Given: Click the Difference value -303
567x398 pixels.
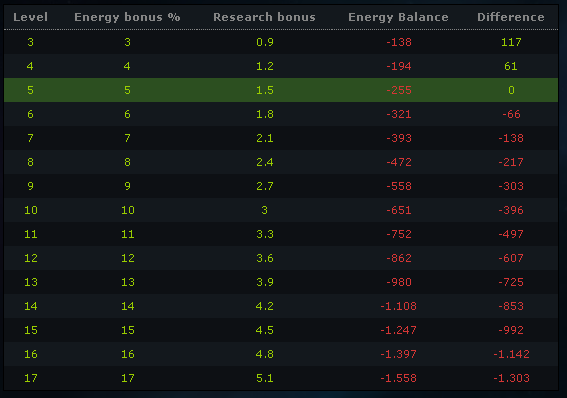Looking at the screenshot, I should tap(511, 186).
